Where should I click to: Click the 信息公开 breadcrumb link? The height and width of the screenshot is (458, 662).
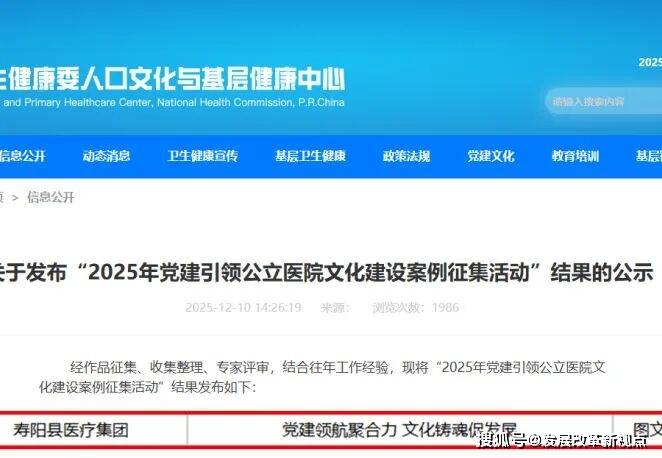(x=51, y=197)
